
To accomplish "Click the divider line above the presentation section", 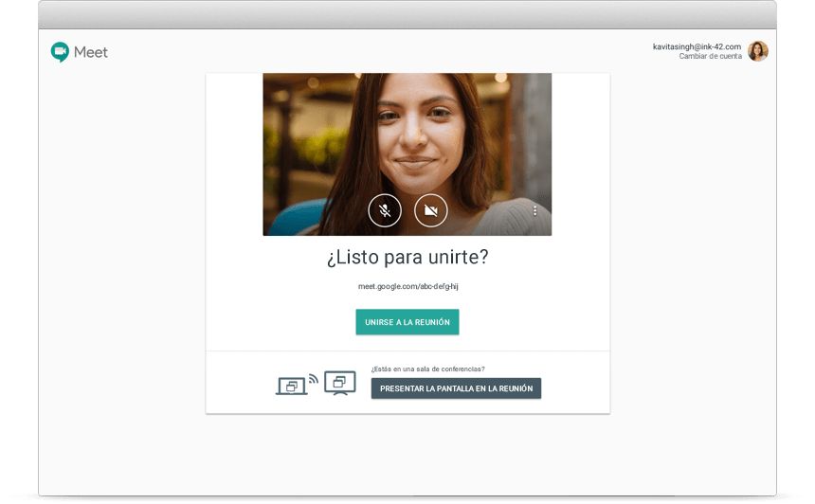I will coord(407,351).
